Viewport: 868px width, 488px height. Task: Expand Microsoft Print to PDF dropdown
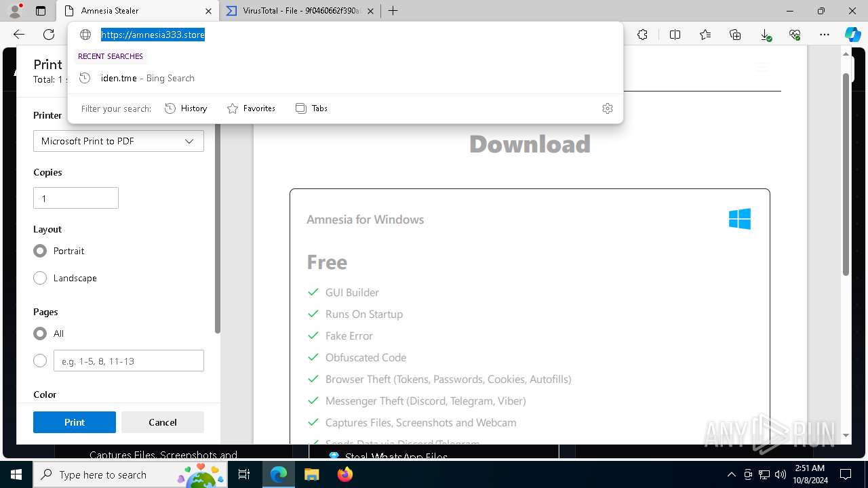click(119, 141)
